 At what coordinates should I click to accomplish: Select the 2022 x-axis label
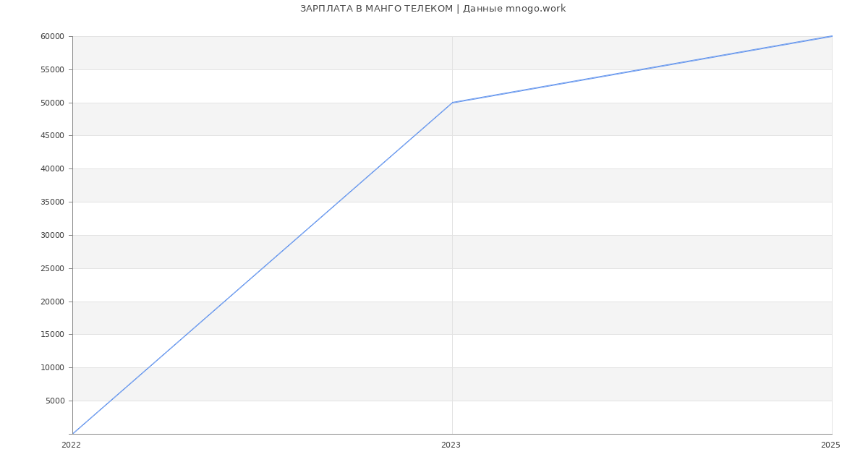coord(71,445)
